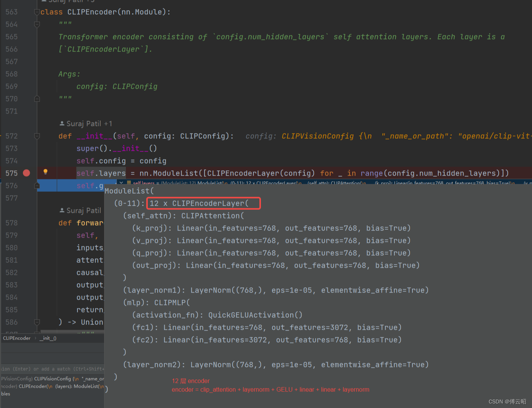
Task: Click beside line 574 to set a breakpoint
Action: [x=26, y=161]
